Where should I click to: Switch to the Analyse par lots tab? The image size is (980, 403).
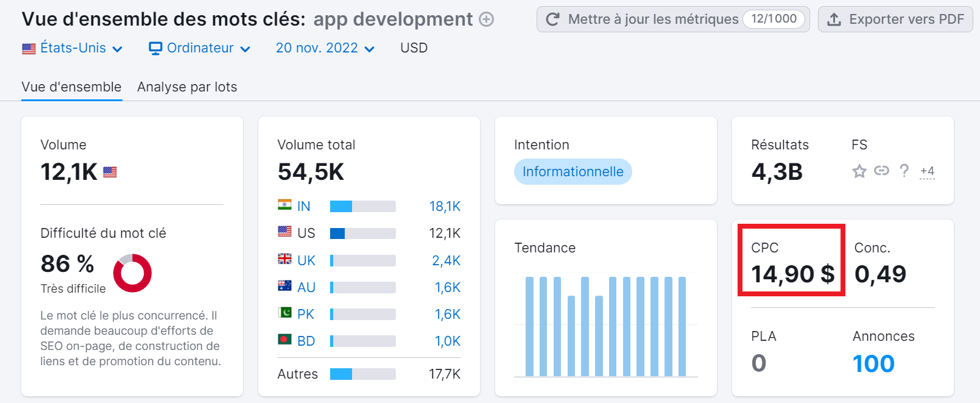187,87
